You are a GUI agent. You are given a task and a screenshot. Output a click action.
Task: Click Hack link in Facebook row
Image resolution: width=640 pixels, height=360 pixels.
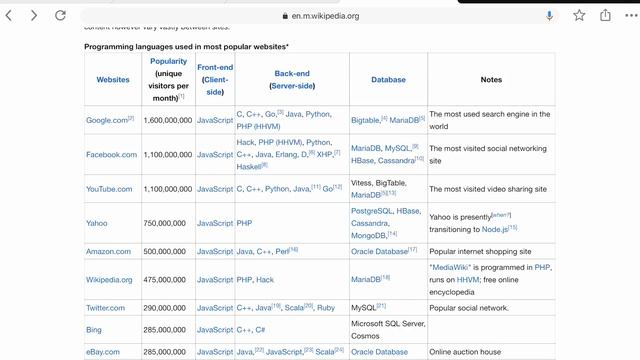coord(245,142)
